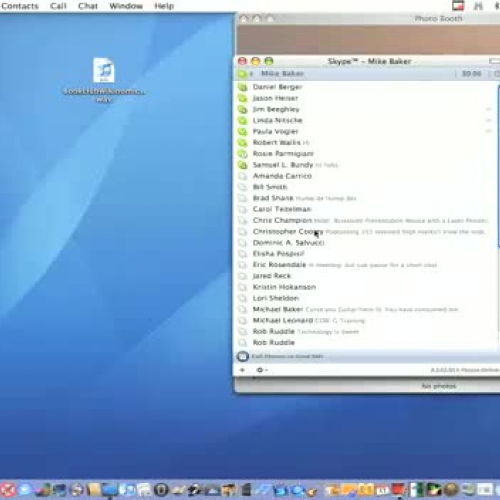Screen dimensions: 500x500
Task: Open the black round Dashboard icon in dock
Action: coord(161,490)
